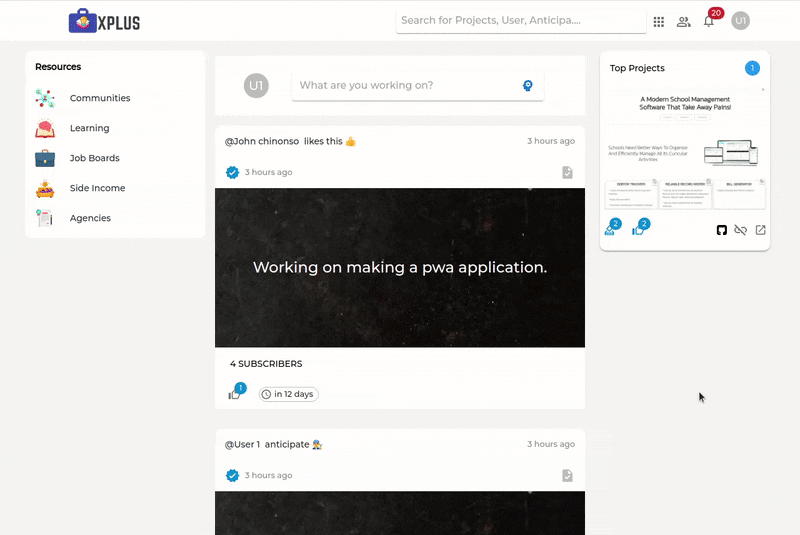
Task: Click the Learning brain book icon
Action: coord(45,128)
